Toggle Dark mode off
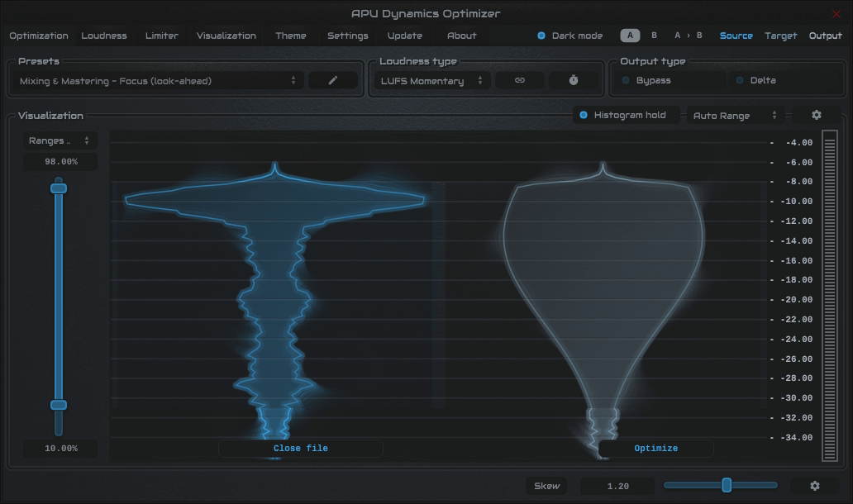The width and height of the screenshot is (853, 504). pos(542,36)
